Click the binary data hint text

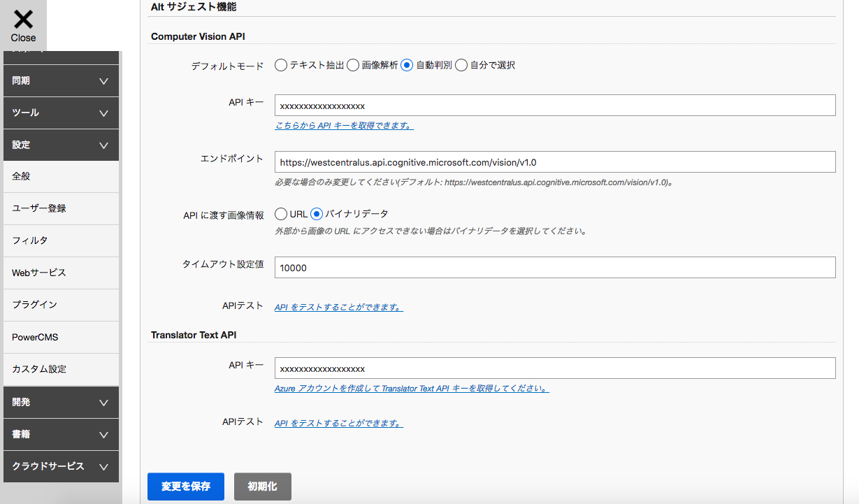(x=430, y=231)
